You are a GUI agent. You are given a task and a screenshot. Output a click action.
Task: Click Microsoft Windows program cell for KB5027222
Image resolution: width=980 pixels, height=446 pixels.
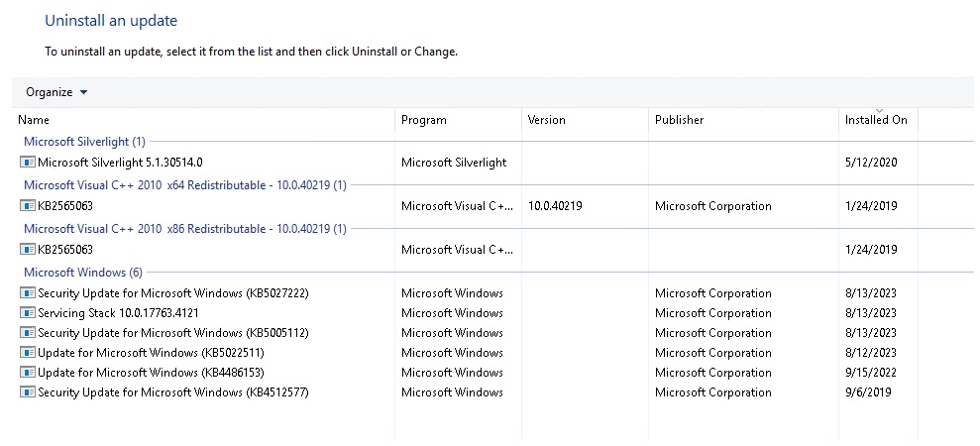tap(452, 292)
